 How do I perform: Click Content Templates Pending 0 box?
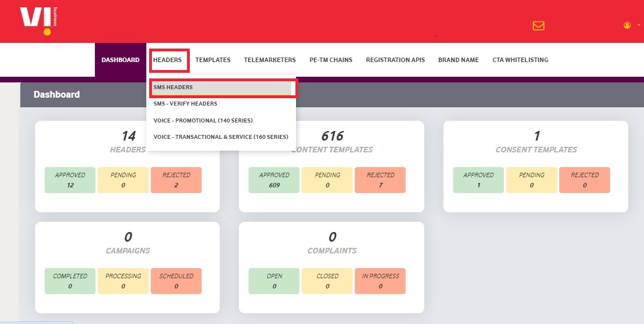327,180
